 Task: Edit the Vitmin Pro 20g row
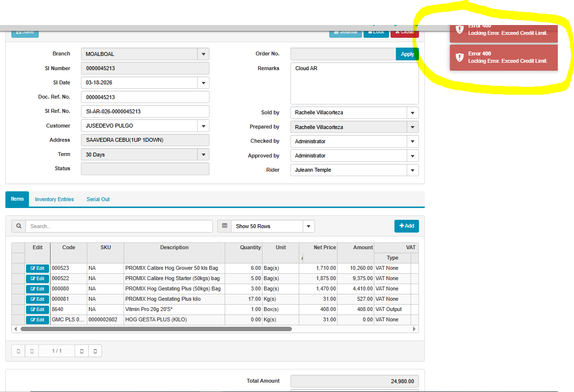(x=37, y=310)
